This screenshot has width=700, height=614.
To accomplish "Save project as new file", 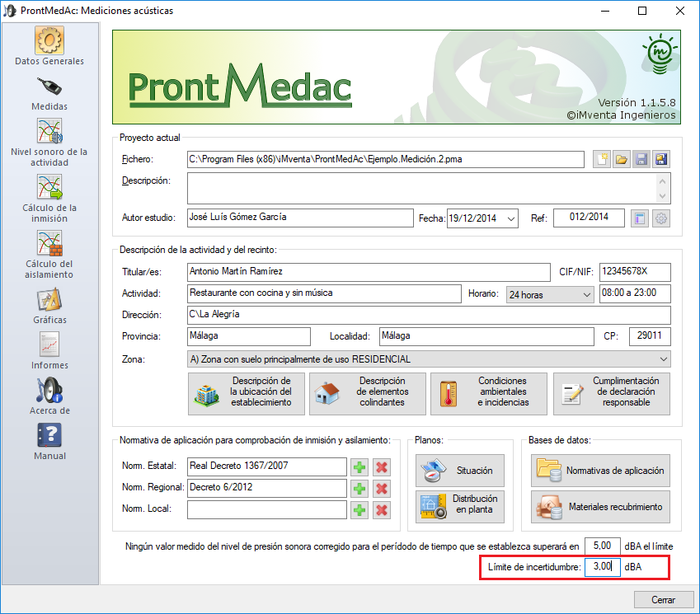I will [661, 159].
